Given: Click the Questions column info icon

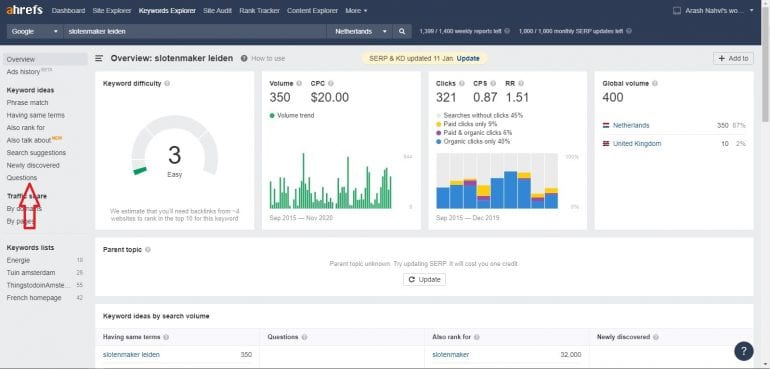Looking at the screenshot, I should (304, 337).
